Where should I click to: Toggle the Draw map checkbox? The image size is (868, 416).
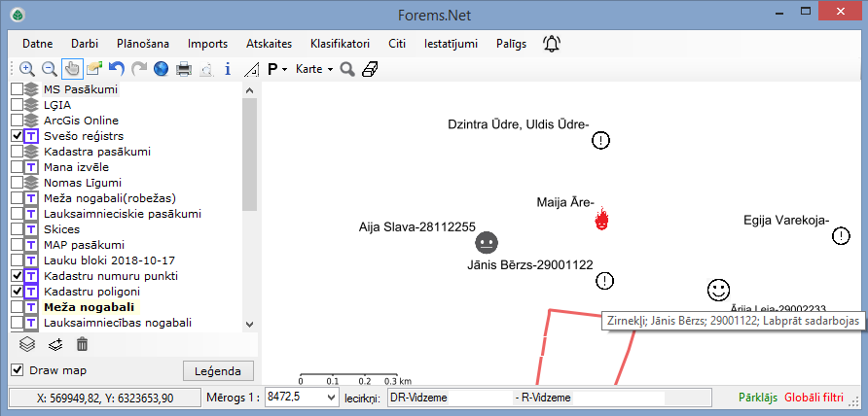coord(17,370)
